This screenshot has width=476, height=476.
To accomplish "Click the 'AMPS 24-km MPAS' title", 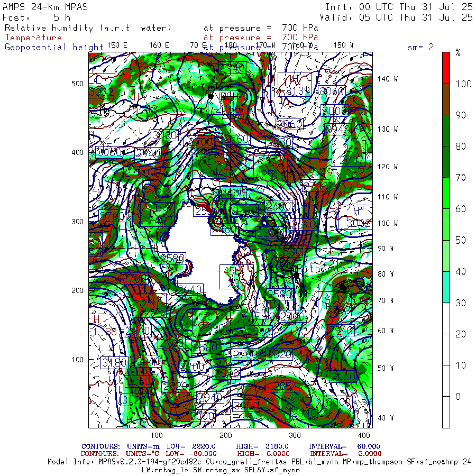I will point(45,7).
